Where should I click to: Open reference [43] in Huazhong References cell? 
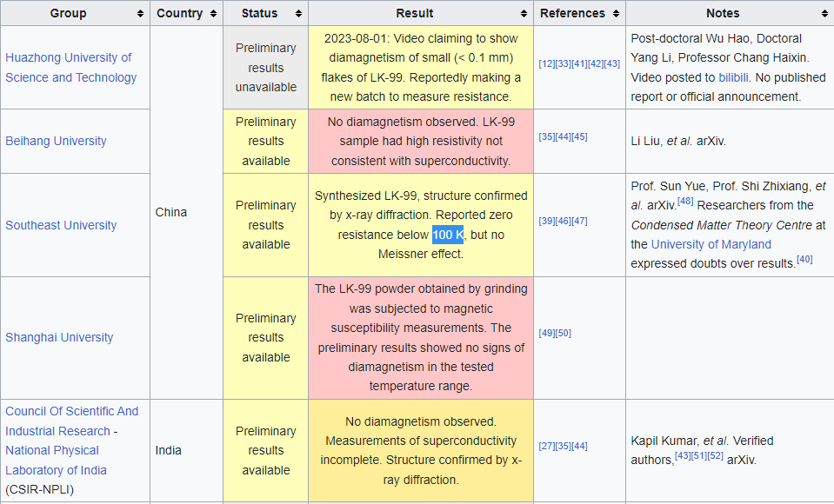pyautogui.click(x=612, y=63)
